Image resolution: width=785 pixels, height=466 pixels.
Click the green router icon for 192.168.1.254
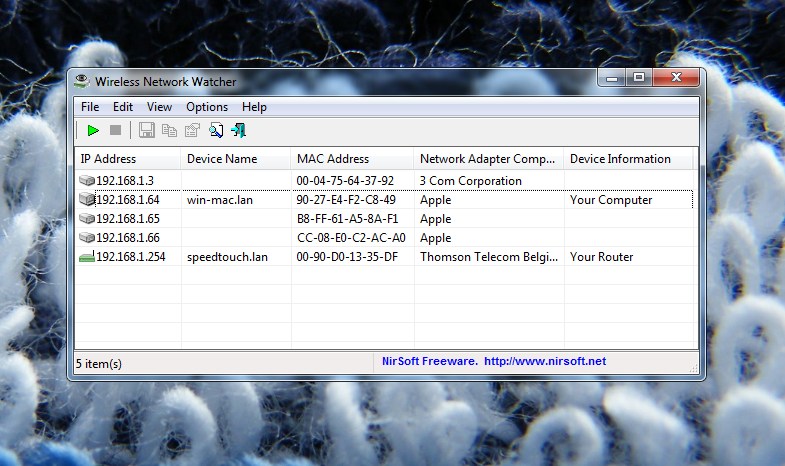click(87, 257)
